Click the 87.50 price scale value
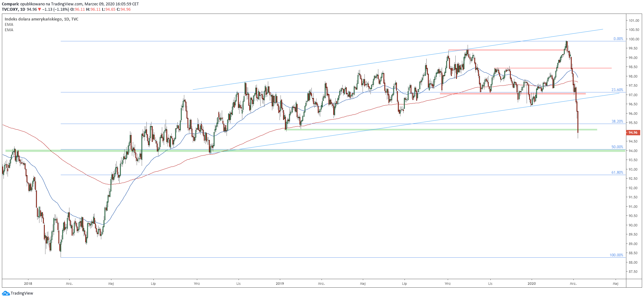This screenshot has width=644, height=299. pyautogui.click(x=634, y=272)
